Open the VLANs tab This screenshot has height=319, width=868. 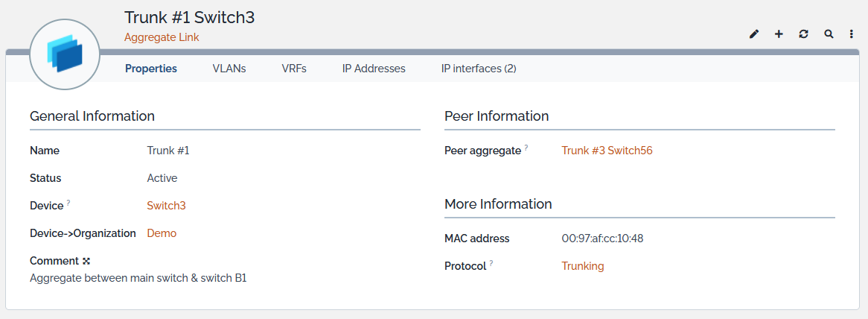tap(229, 69)
